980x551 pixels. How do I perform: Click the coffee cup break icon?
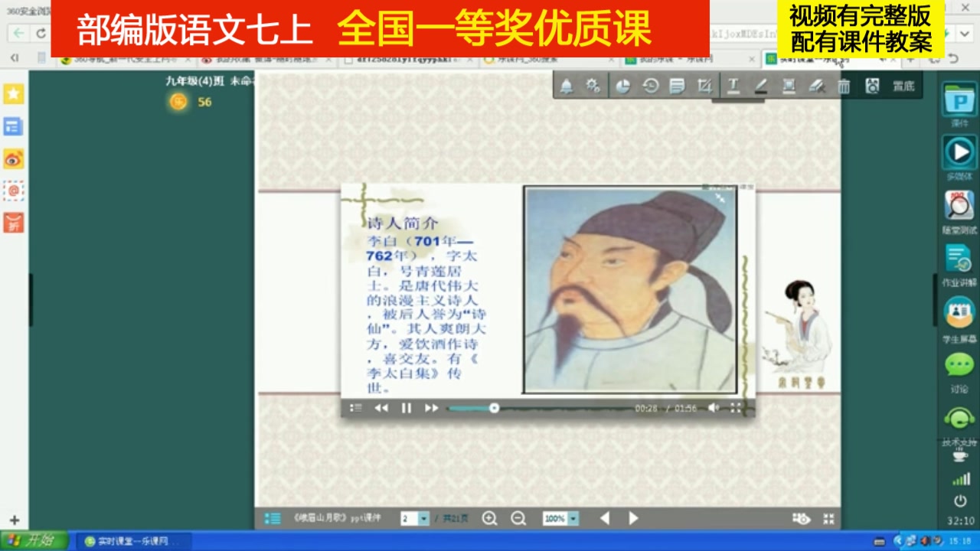pos(960,455)
